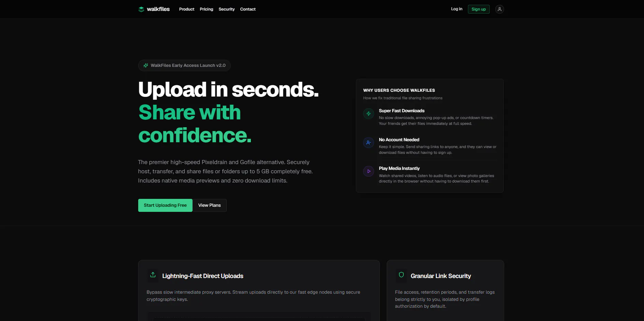
Task: Click the paragraph starting 'The premier high-speed Pixeldrain'
Action: (225, 171)
